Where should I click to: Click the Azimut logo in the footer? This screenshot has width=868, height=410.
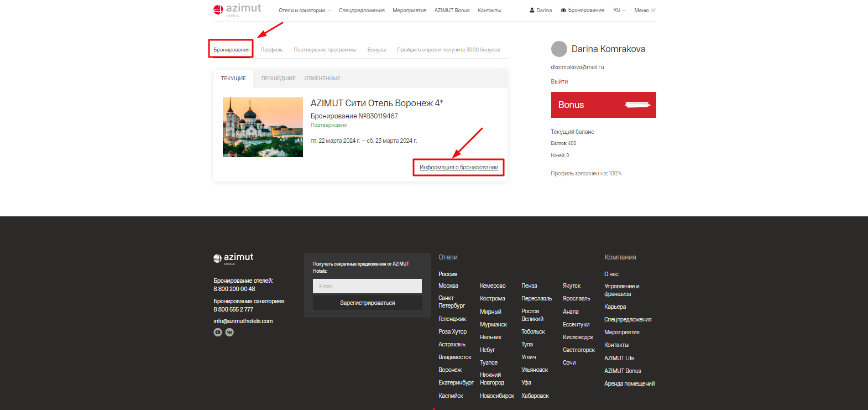233,258
